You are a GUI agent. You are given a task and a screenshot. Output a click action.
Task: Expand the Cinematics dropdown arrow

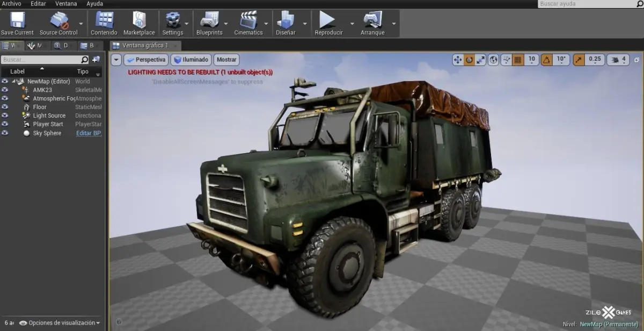[266, 24]
